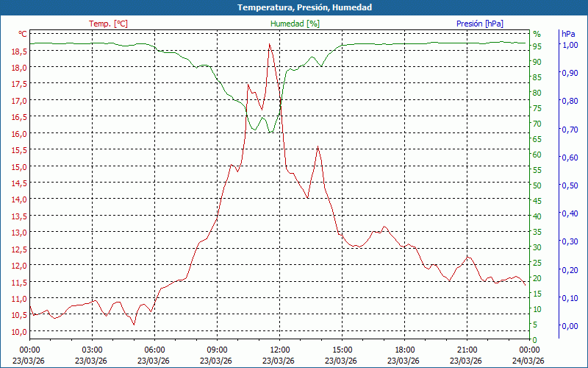588x368 pixels.
Task: Click the blue hPa unit label
Action: point(568,34)
